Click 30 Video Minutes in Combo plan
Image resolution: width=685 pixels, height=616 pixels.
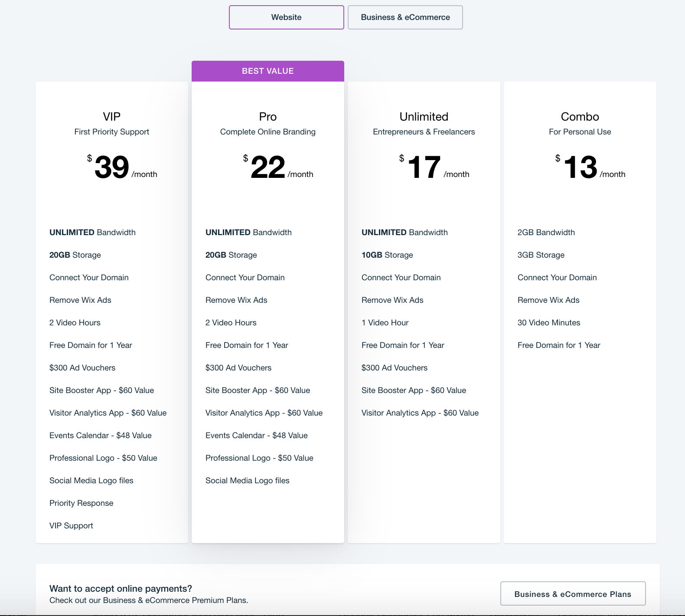click(x=549, y=323)
